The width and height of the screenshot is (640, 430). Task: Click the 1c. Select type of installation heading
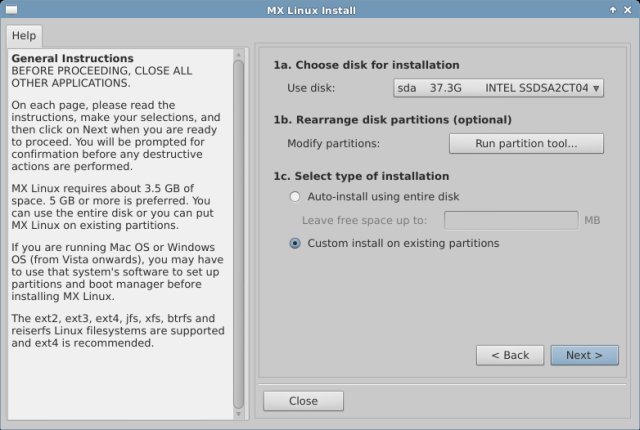click(x=361, y=176)
